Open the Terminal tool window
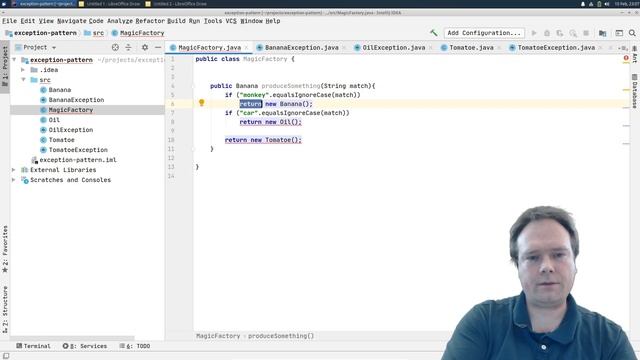 [x=33, y=346]
